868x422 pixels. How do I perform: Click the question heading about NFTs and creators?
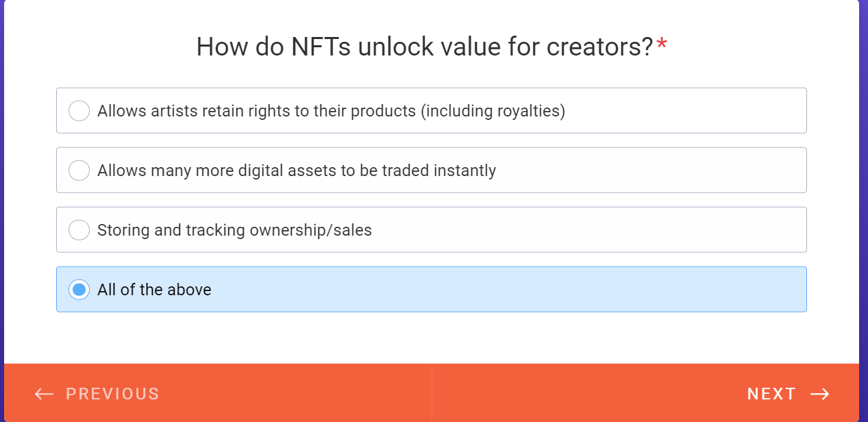click(424, 47)
